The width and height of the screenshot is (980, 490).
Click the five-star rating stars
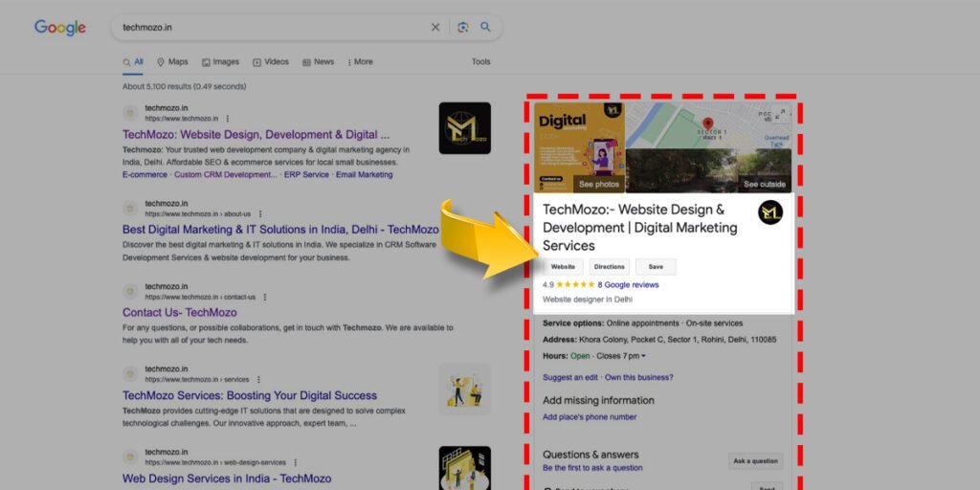coord(575,285)
